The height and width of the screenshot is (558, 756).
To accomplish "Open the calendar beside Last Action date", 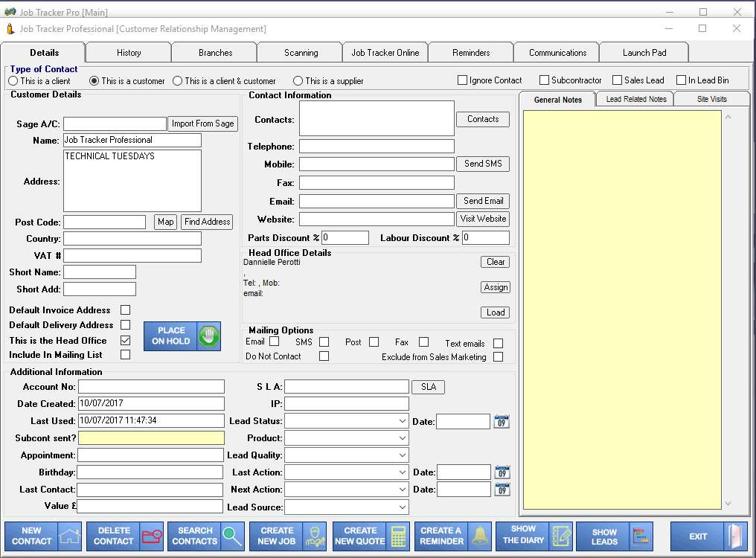I will (502, 472).
